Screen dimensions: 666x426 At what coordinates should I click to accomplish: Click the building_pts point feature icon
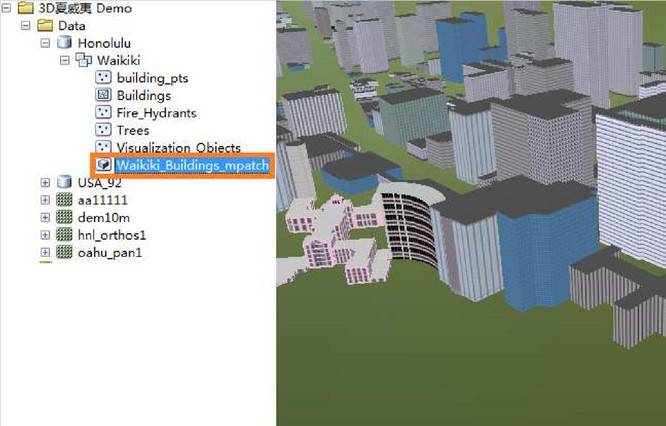(103, 78)
